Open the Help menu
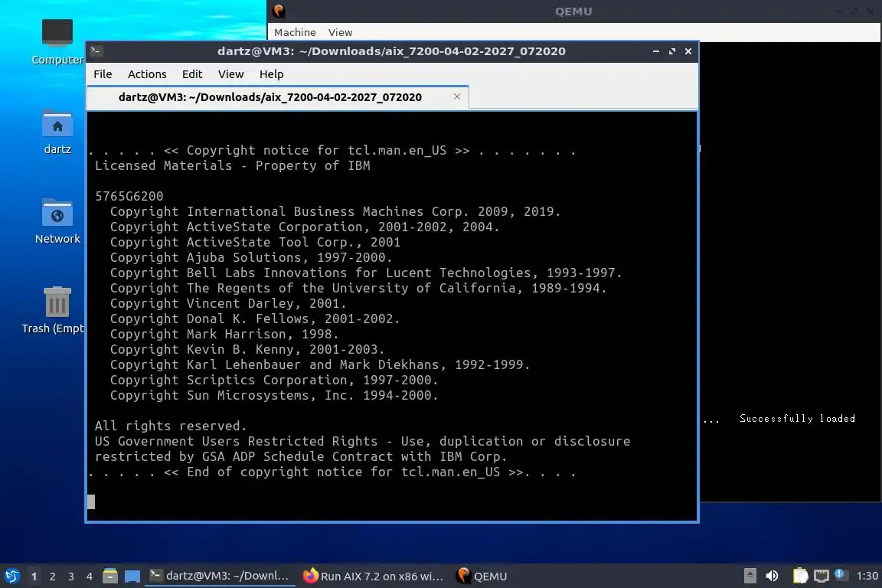The height and width of the screenshot is (588, 882). pyautogui.click(x=271, y=74)
